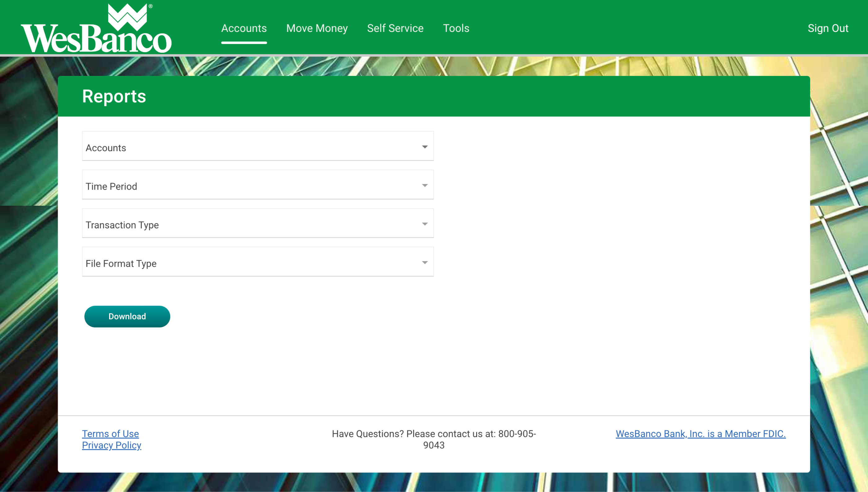Expand the File Format Type dropdown
The height and width of the screenshot is (492, 868).
coord(258,261)
